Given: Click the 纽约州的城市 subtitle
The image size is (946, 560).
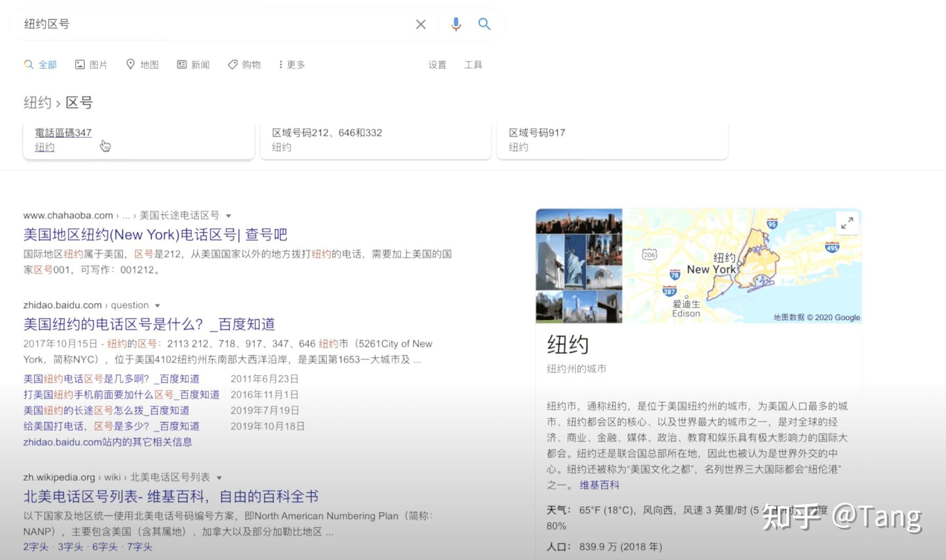Looking at the screenshot, I should click(x=577, y=369).
